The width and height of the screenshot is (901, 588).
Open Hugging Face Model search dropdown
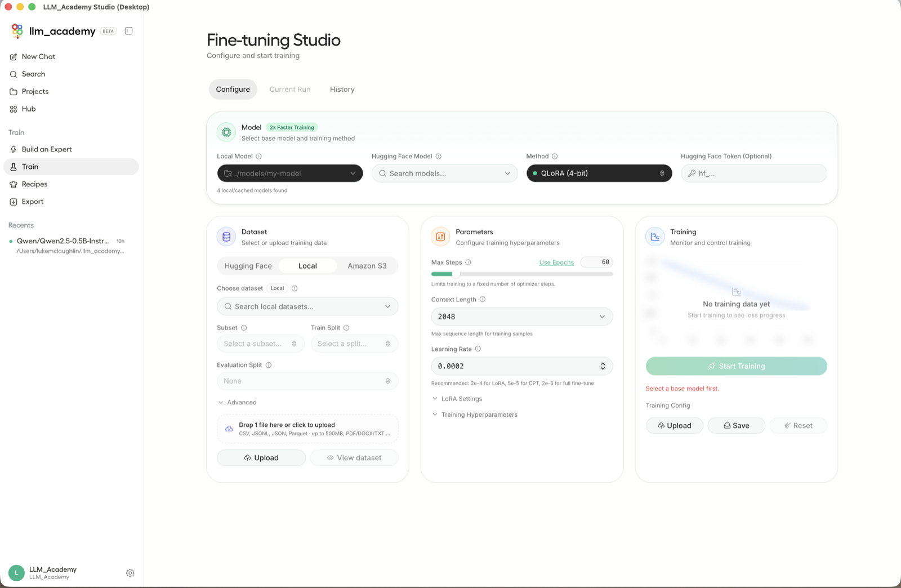pos(444,173)
